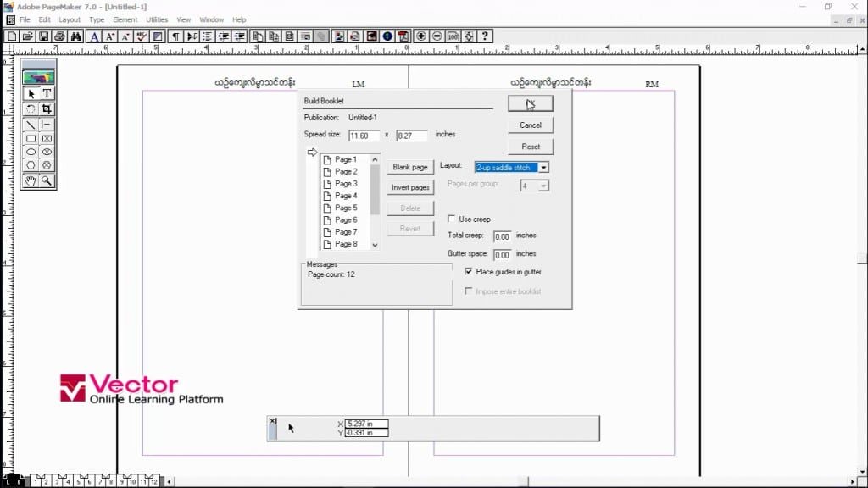Click the Actual size 100 icon

click(453, 36)
